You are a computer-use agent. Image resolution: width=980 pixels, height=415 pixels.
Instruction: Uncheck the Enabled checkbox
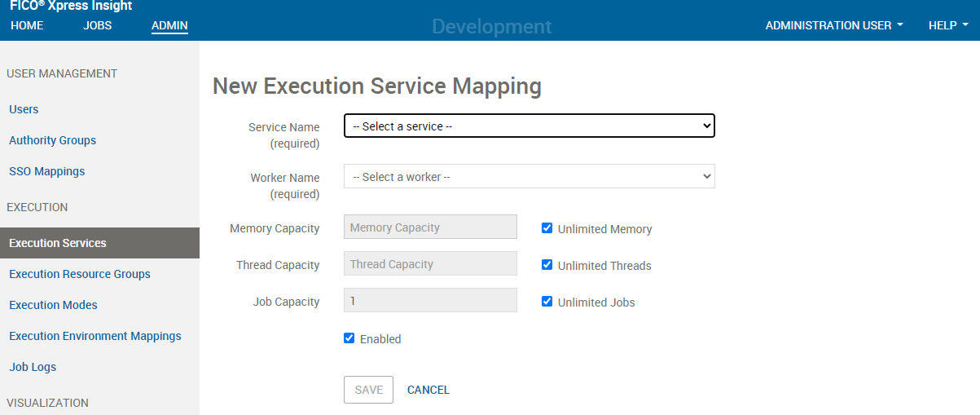[x=349, y=338]
